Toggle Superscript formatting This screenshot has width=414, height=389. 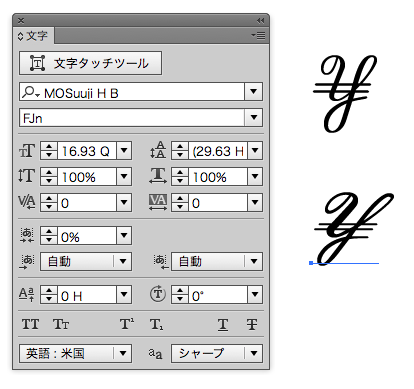[x=127, y=324]
